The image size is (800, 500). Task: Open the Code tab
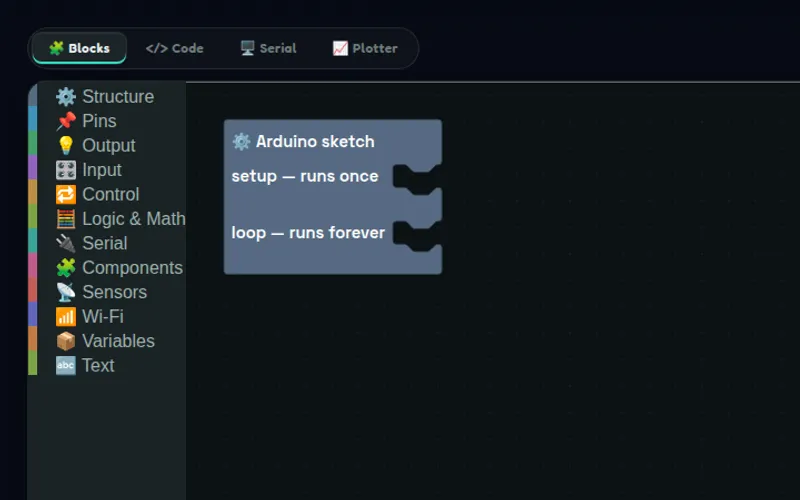tap(174, 48)
